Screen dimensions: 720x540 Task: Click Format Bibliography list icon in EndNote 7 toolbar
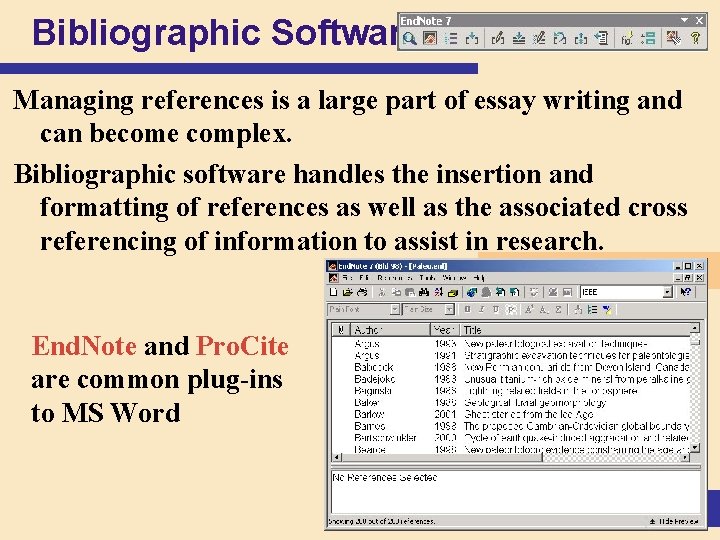click(x=451, y=39)
